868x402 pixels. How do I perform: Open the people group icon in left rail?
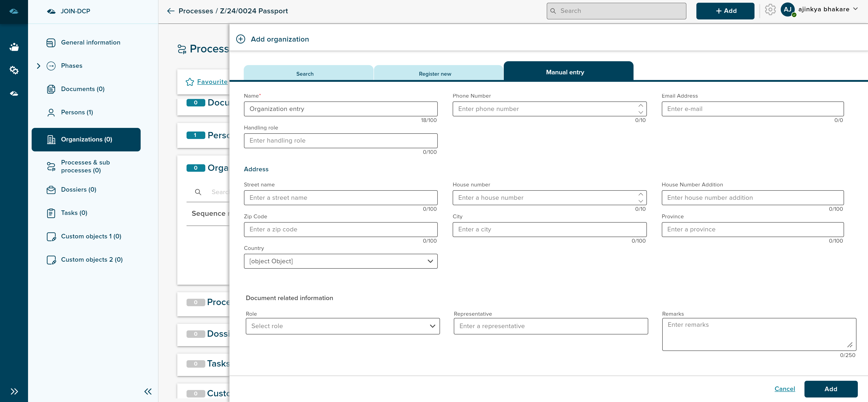(14, 47)
